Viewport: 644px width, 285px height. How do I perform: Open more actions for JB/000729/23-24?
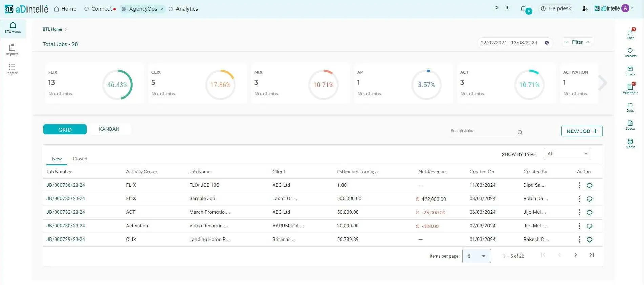point(579,240)
